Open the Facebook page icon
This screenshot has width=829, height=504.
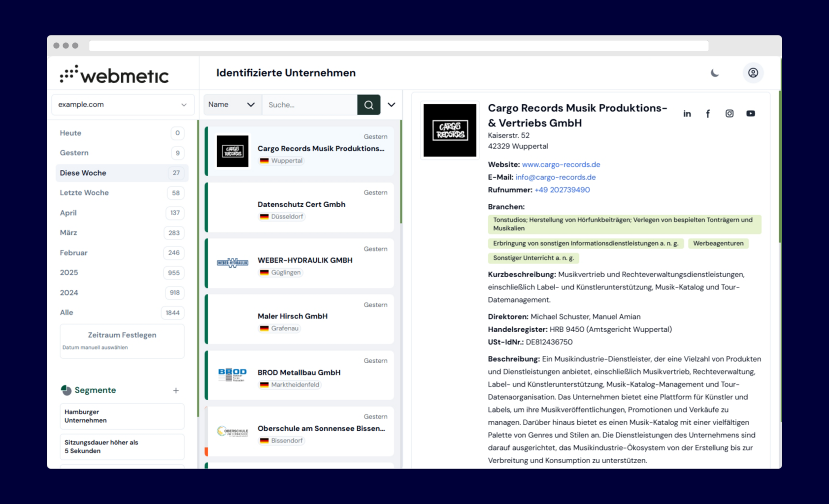coord(708,114)
